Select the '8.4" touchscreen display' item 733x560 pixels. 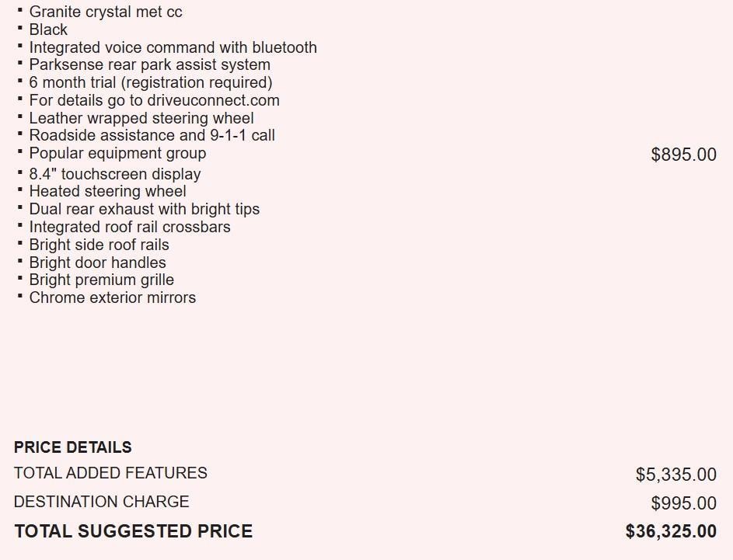coord(115,174)
